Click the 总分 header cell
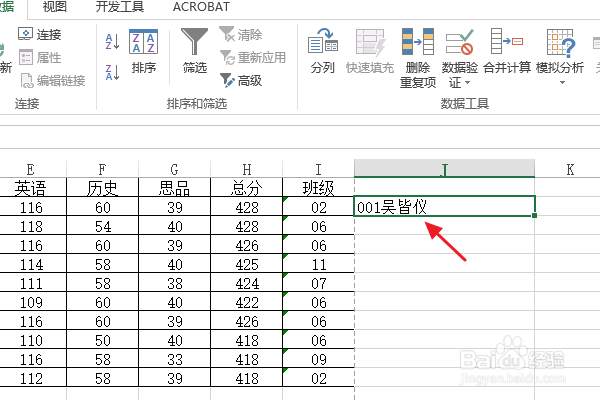 coord(247,188)
